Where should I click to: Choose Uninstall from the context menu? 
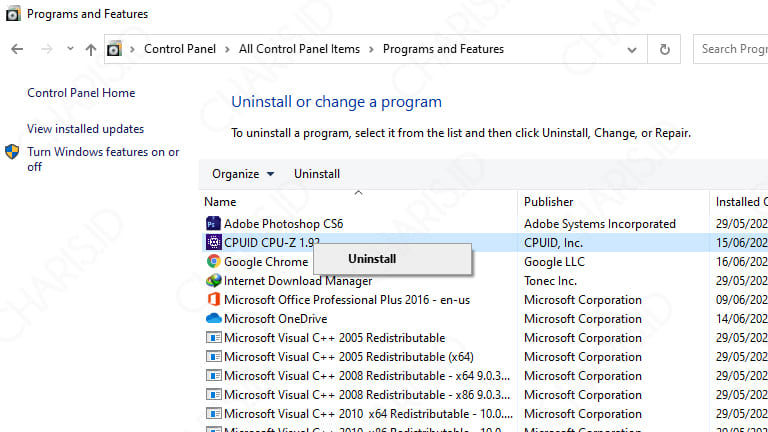click(x=392, y=259)
